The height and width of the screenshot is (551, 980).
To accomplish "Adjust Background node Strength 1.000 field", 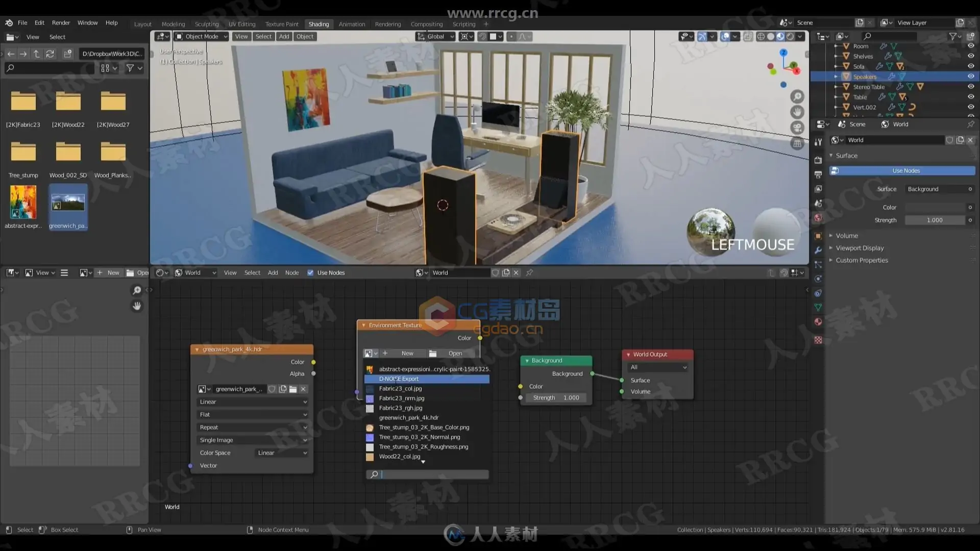I will (x=556, y=398).
